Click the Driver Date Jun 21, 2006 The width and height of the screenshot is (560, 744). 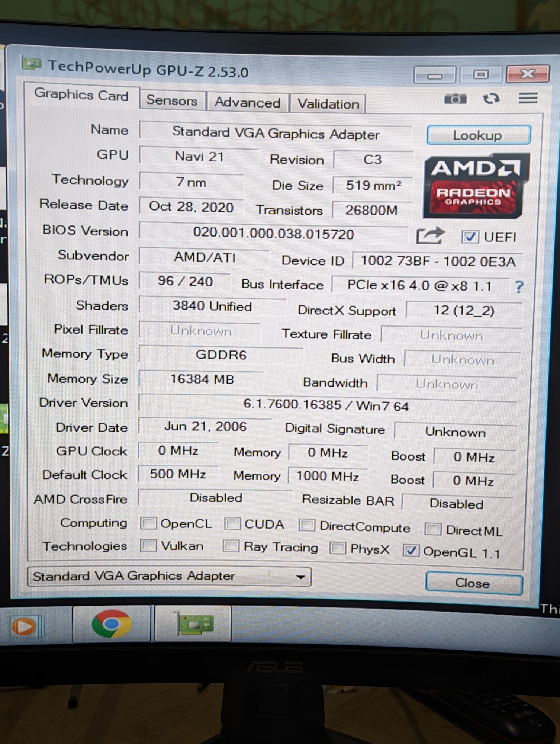(x=205, y=426)
